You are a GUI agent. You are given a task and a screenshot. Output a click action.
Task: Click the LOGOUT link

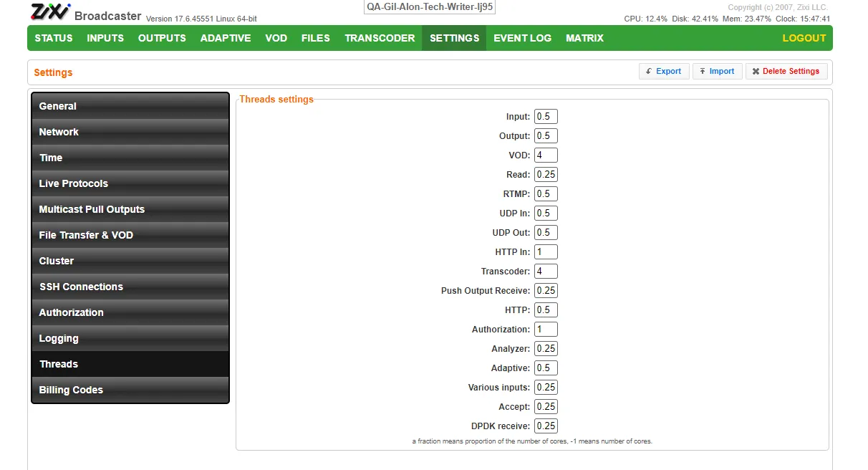coord(804,38)
